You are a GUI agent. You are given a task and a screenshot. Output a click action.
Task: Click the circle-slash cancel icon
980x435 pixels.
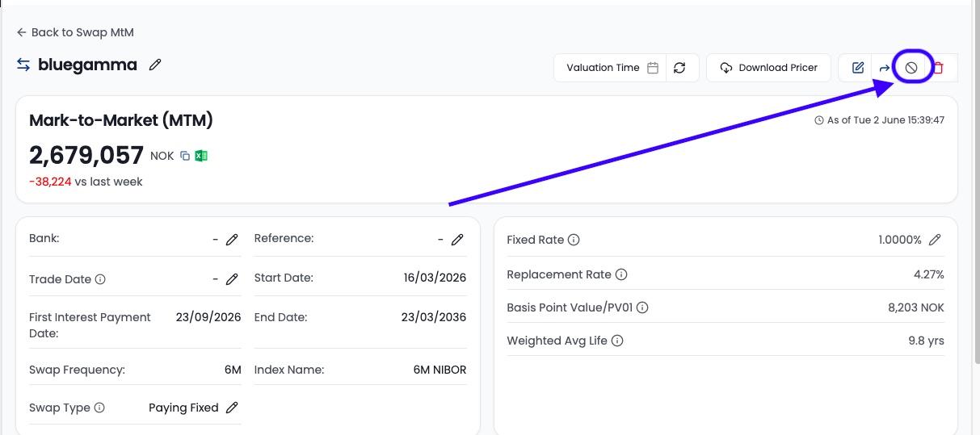pyautogui.click(x=911, y=68)
